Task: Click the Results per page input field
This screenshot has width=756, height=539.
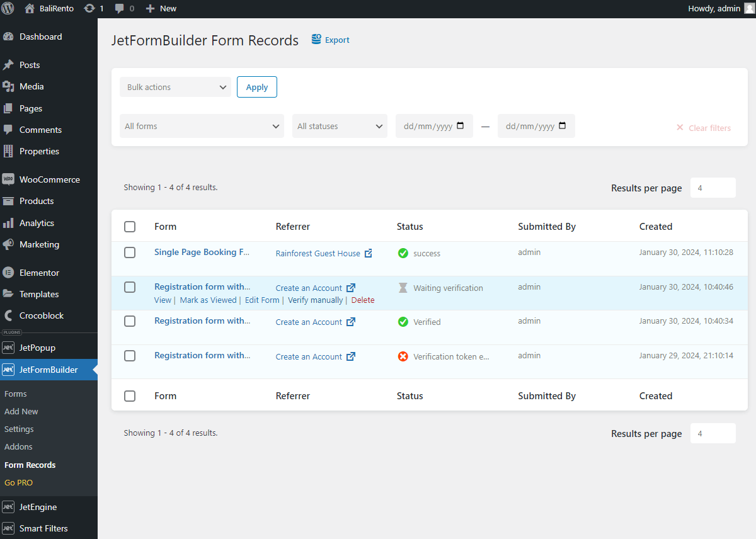Action: pyautogui.click(x=713, y=187)
